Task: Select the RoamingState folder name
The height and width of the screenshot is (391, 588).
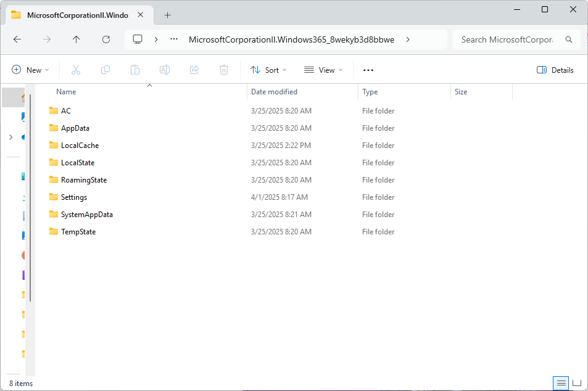Action: click(x=84, y=180)
